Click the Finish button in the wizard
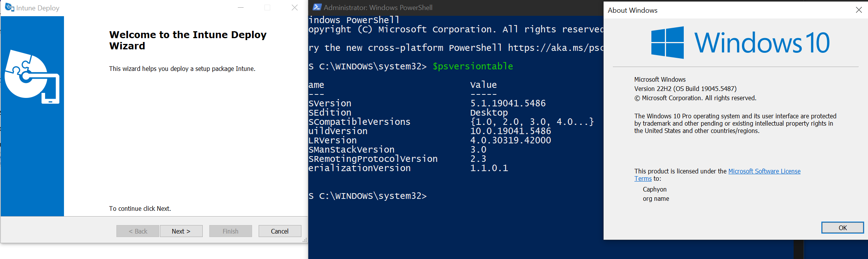 coord(230,231)
